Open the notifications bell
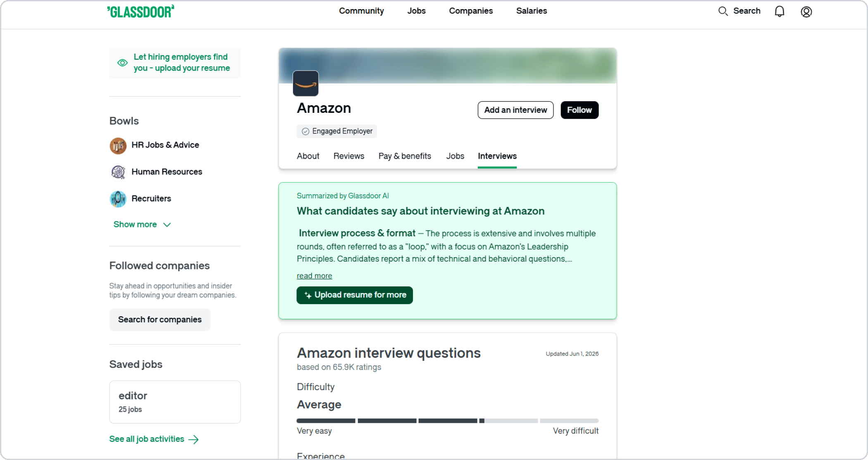The height and width of the screenshot is (460, 868). coord(780,11)
